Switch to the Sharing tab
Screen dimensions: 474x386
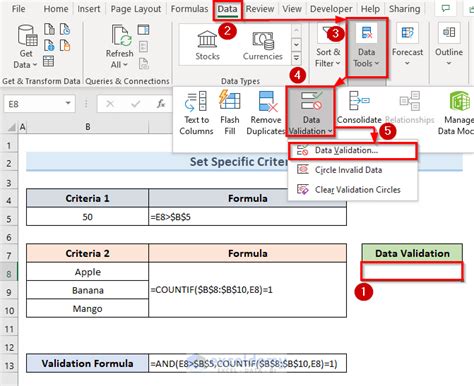coord(405,9)
